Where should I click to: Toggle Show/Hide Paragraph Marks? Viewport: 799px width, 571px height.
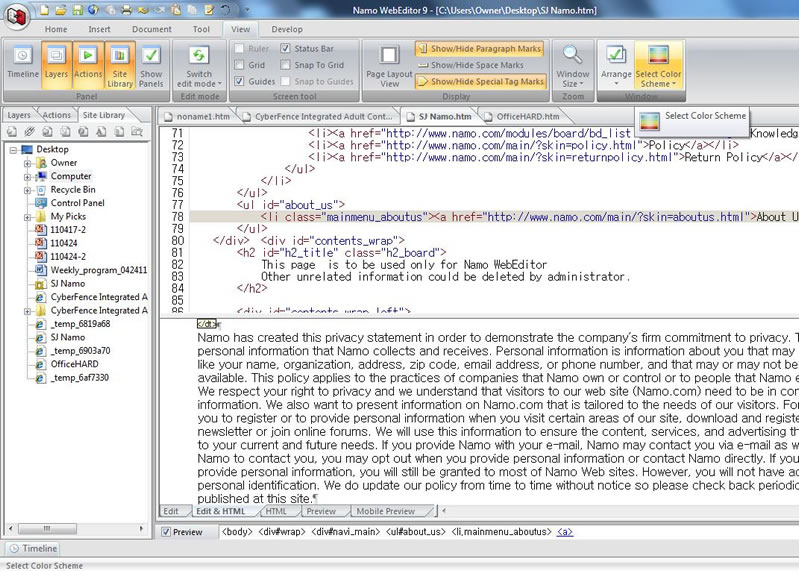pos(480,48)
